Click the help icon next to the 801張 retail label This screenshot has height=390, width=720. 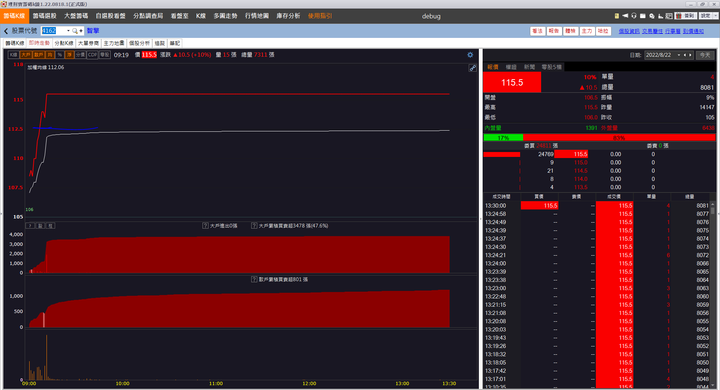254,279
